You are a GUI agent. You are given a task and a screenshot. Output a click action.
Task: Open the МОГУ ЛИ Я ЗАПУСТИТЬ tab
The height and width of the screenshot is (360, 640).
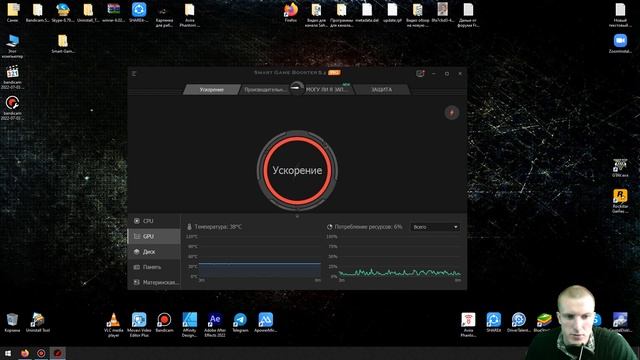(327, 89)
